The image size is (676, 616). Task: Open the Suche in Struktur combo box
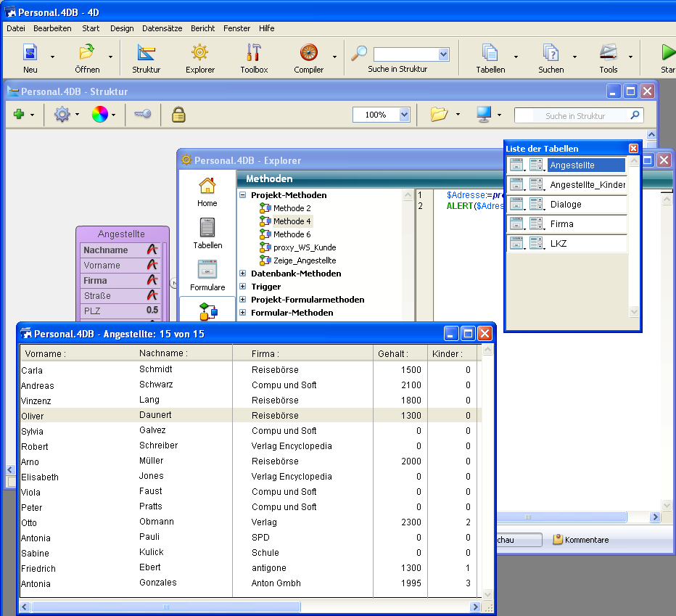443,54
